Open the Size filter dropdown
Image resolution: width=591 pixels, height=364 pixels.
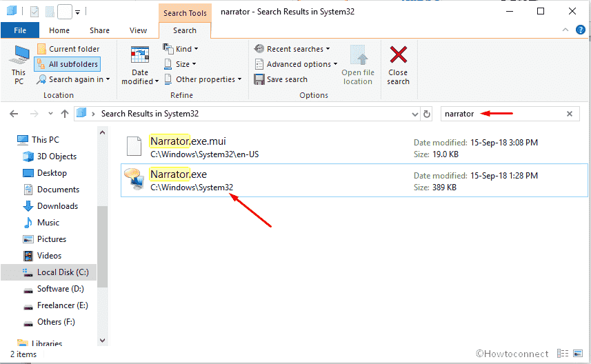(180, 64)
